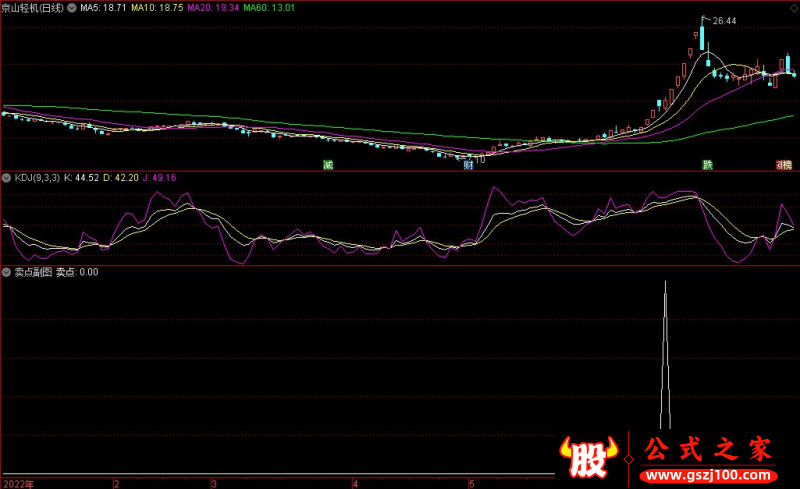The height and width of the screenshot is (489, 800).
Task: Click the magenta MA20: 19.34 label
Action: tap(213, 8)
